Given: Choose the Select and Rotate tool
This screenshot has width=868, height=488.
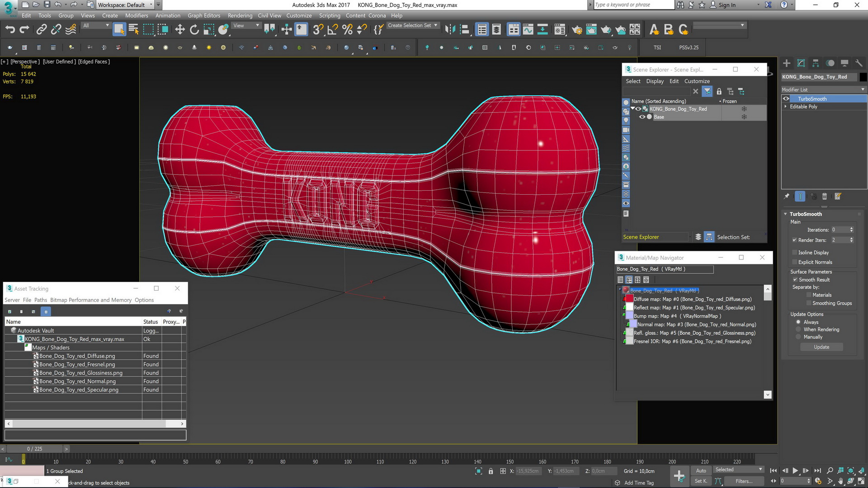Looking at the screenshot, I should point(194,30).
